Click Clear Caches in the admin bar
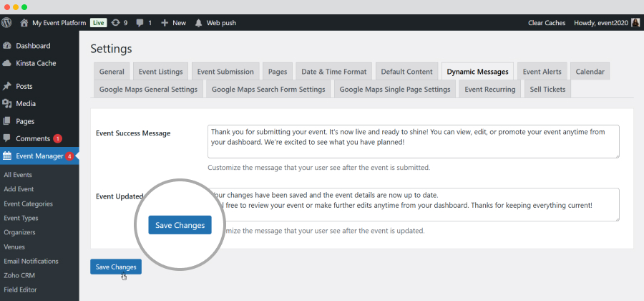644x301 pixels. tap(547, 23)
